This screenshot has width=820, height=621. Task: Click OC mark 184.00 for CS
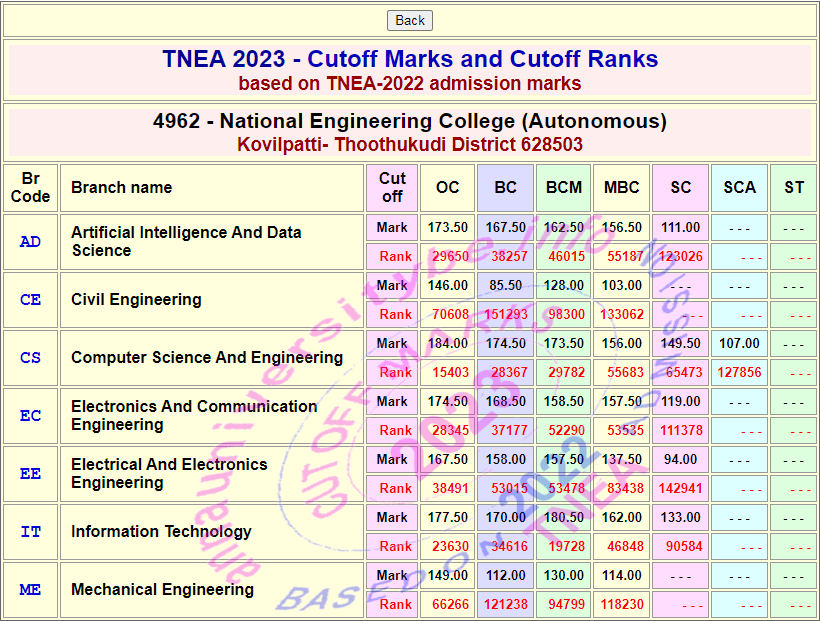448,344
